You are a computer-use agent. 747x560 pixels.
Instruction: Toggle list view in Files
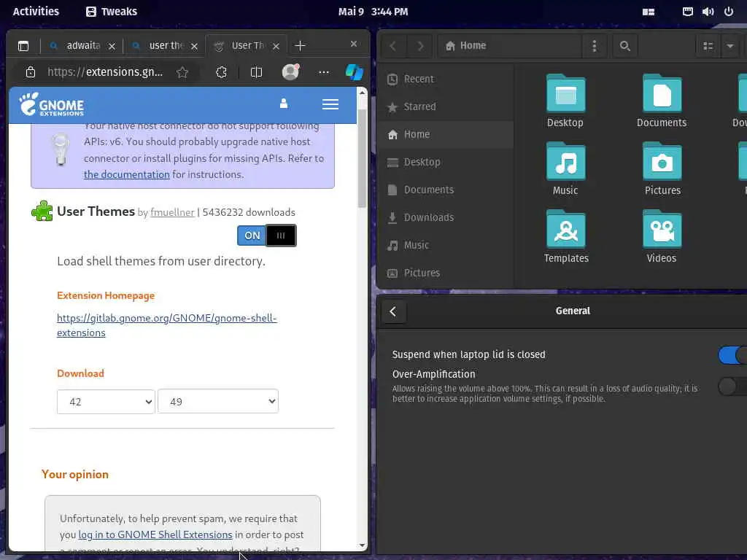pos(708,46)
